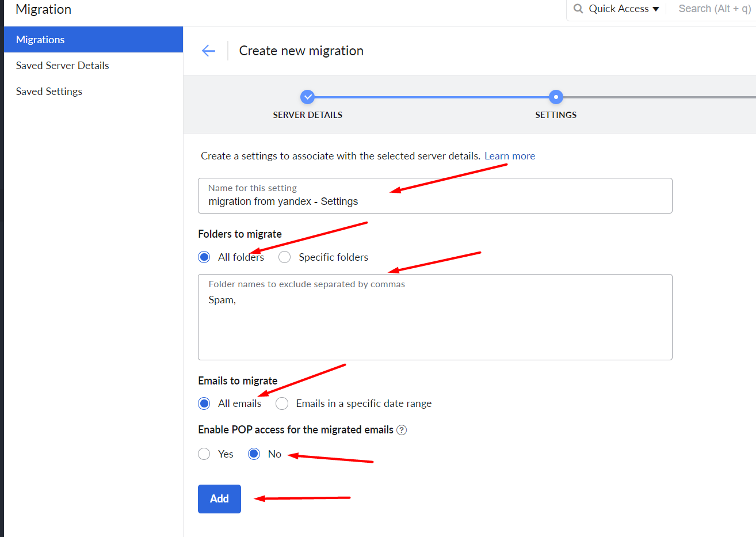Click the Emails to migrate heading

coord(238,381)
